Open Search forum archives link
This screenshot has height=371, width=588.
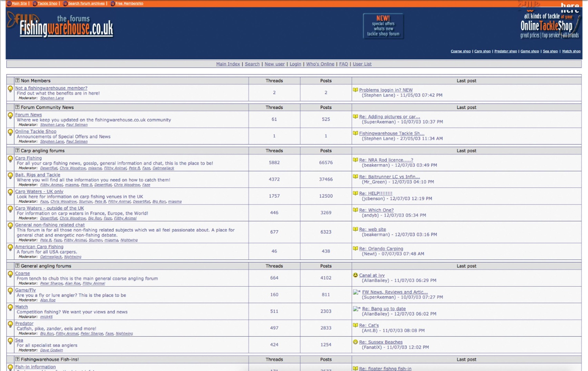pos(86,3)
